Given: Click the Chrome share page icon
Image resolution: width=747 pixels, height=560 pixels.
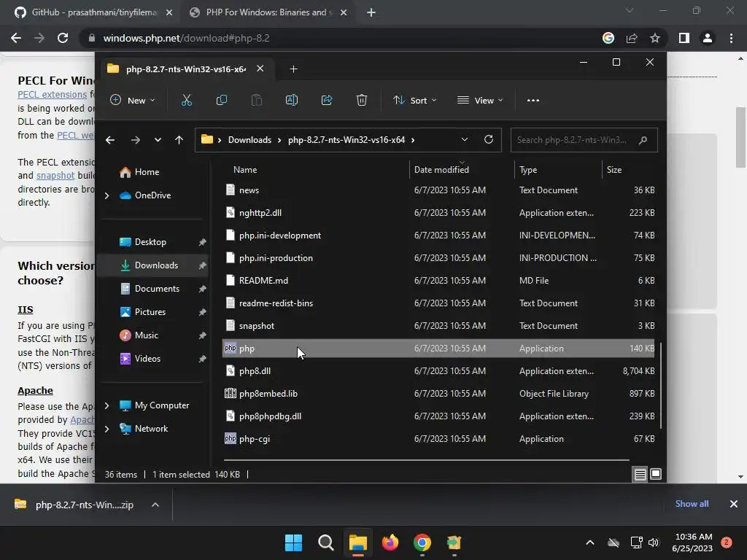Looking at the screenshot, I should click(632, 38).
